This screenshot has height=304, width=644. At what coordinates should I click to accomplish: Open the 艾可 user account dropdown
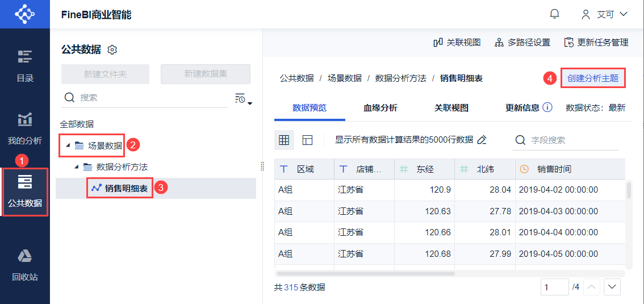pos(604,14)
